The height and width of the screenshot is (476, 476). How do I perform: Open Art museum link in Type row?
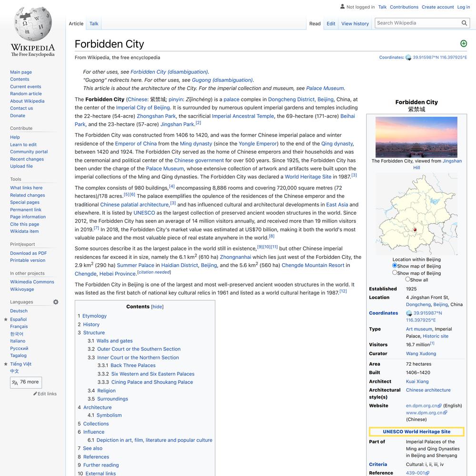click(419, 329)
